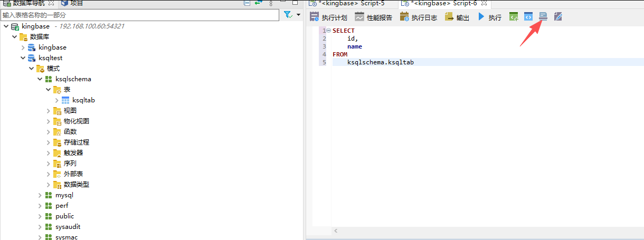Image resolution: width=644 pixels, height=240 pixels.
Task: Click the 执行计划 (execution plan) button
Action: 328,17
